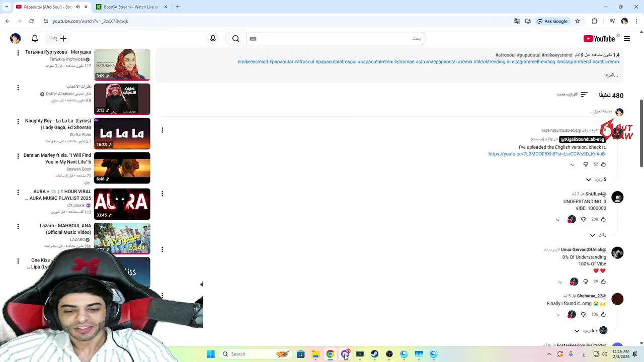Go to the YouTube home logo
Viewport: 644px width, 362px height.
pos(599,39)
